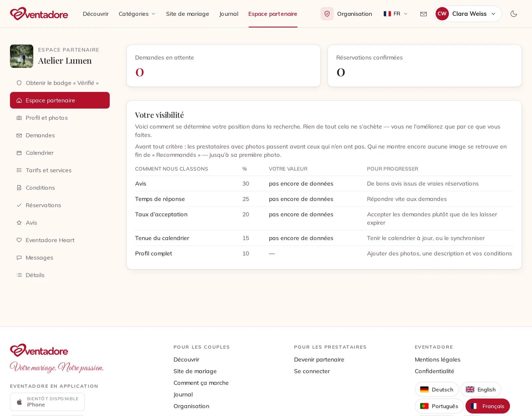Open Calendrier in the sidebar
The image size is (532, 416).
60,153
